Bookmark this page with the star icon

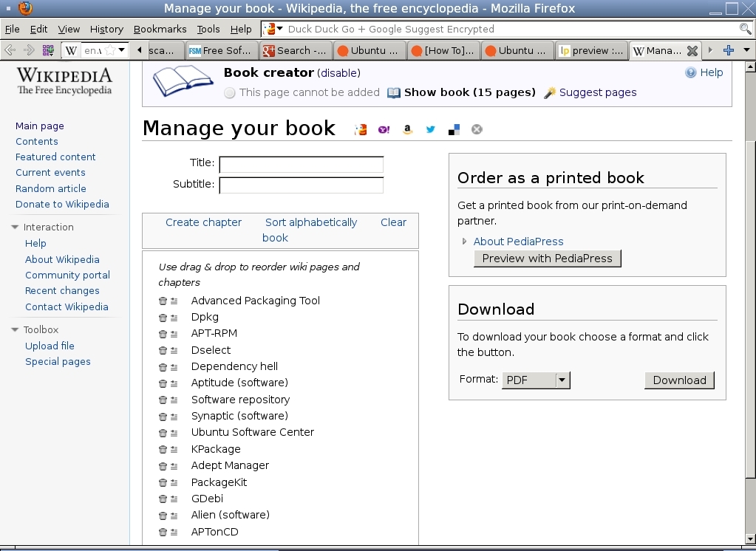110,50
